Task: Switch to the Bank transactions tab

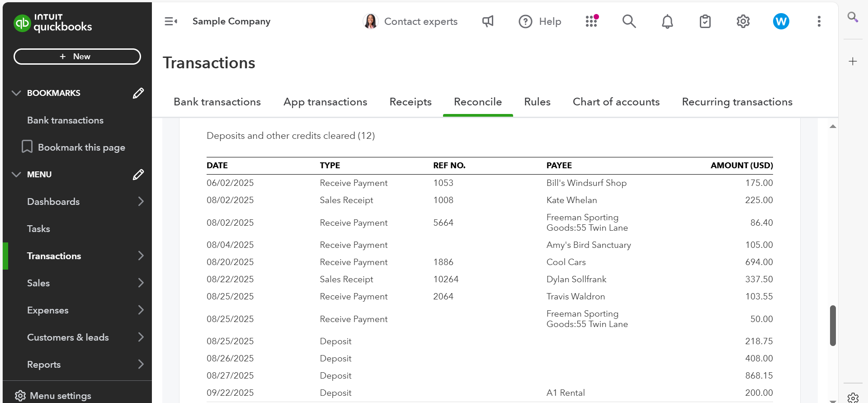Action: [x=217, y=102]
